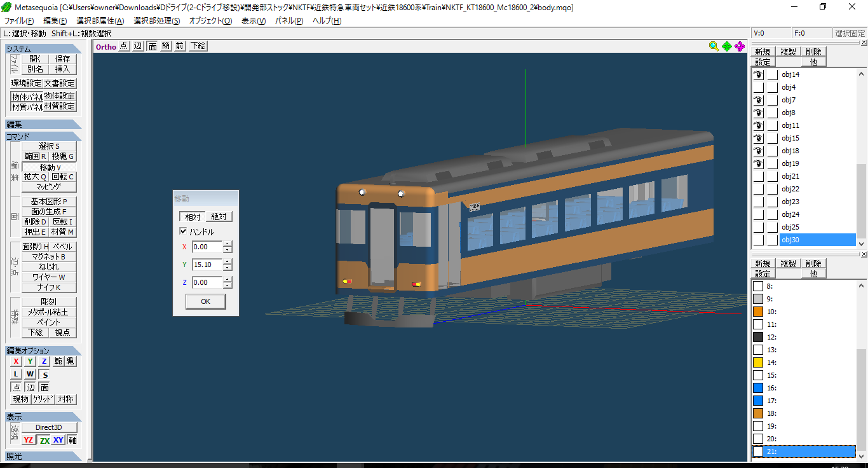Open the 選択部処理 menu

coord(156,21)
